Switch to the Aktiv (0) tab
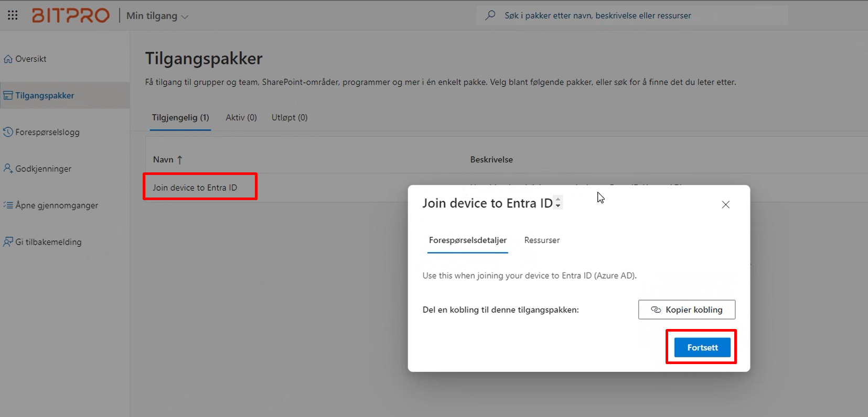 tap(241, 117)
